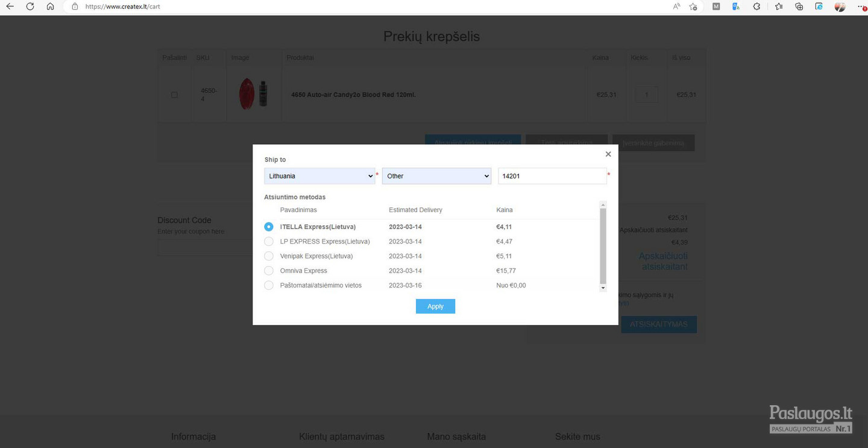Open browser Settings and more menu

(x=861, y=7)
